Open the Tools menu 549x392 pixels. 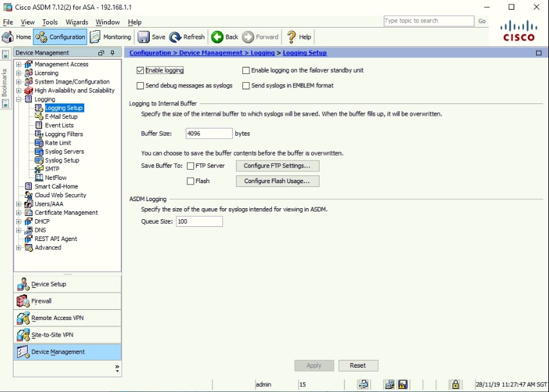50,22
